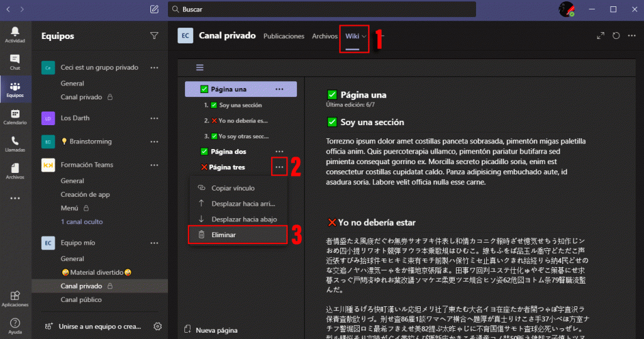Open Canal privado under Ceci est un grupo
Screen dimensions: 644x339
(x=81, y=97)
